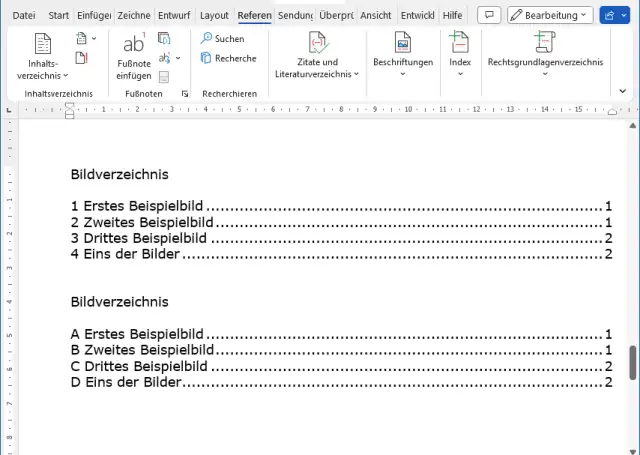Collapse the ribbon using the chevron
Screen dimensions: 640x455
coord(623,91)
